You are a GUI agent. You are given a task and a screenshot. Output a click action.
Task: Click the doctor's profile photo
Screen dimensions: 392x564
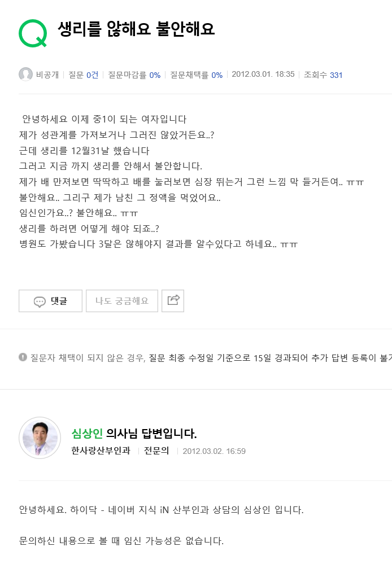[40, 438]
